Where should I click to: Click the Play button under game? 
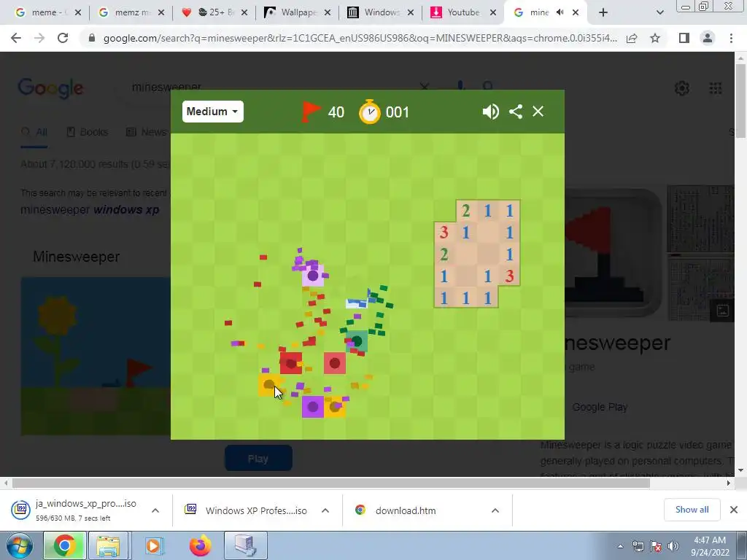(258, 459)
